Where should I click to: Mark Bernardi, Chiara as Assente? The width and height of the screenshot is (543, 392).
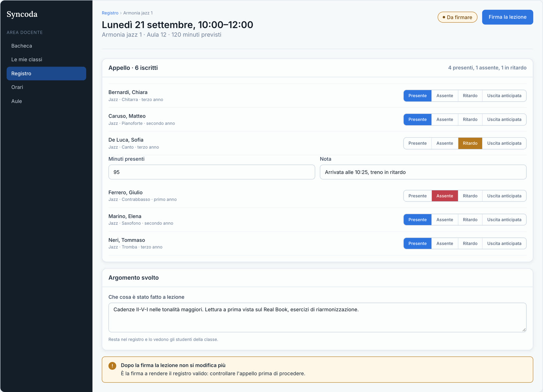pyautogui.click(x=445, y=96)
